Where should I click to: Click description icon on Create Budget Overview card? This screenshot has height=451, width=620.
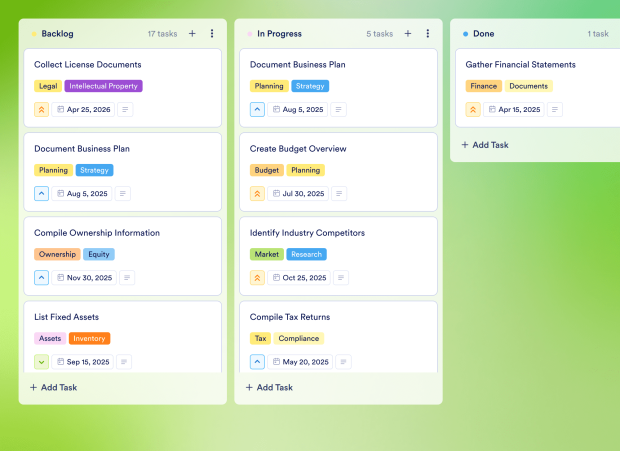click(x=341, y=194)
